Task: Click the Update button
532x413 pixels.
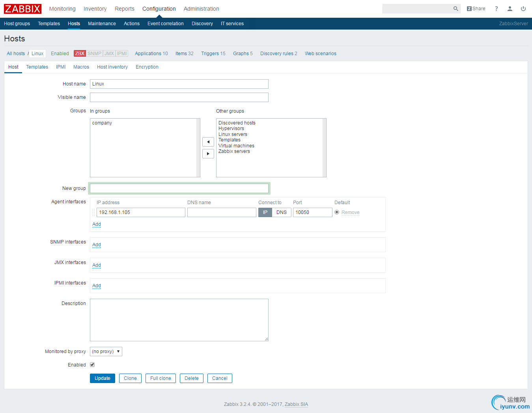Action: click(103, 378)
